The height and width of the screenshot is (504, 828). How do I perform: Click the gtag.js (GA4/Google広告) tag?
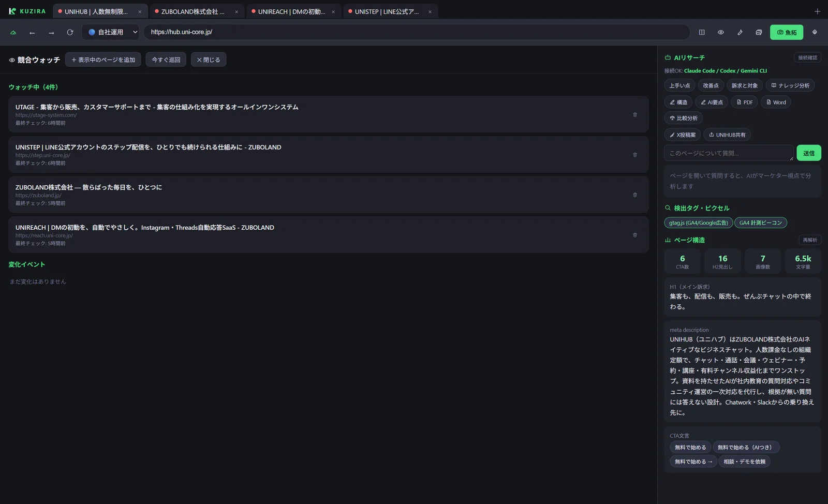coord(699,223)
